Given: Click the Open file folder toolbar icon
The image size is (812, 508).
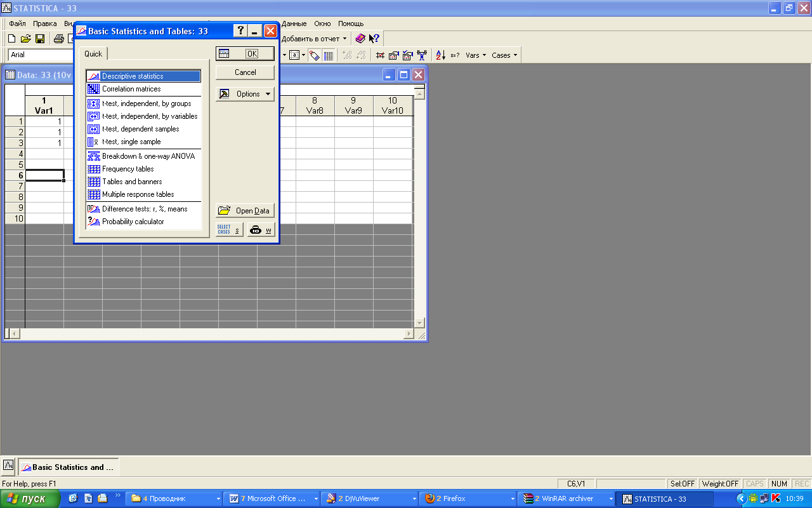Looking at the screenshot, I should click(25, 39).
